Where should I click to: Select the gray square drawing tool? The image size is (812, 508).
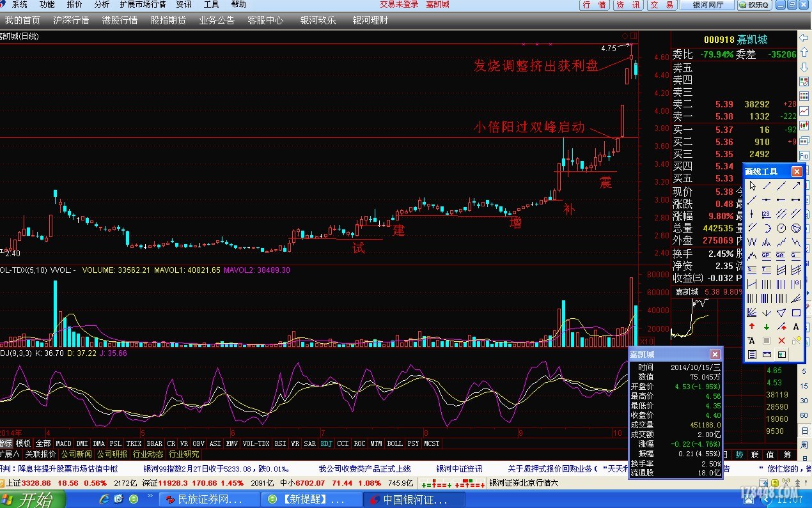(x=767, y=341)
